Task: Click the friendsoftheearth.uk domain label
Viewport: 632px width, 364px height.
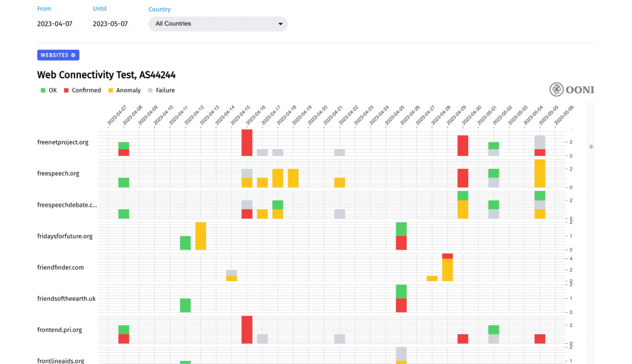Action: pos(66,298)
